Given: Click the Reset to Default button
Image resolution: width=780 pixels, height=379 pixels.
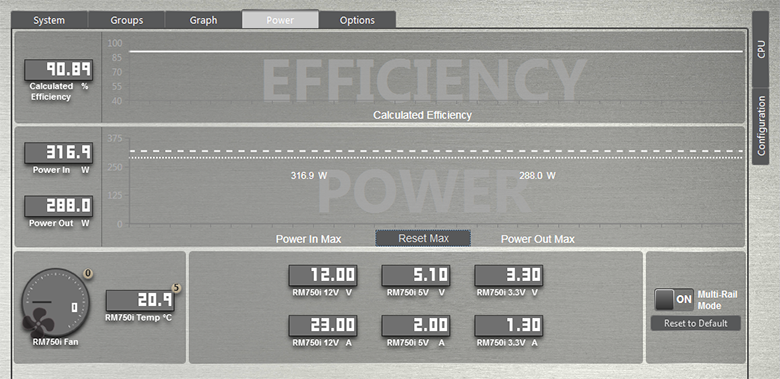Looking at the screenshot, I should (695, 323).
